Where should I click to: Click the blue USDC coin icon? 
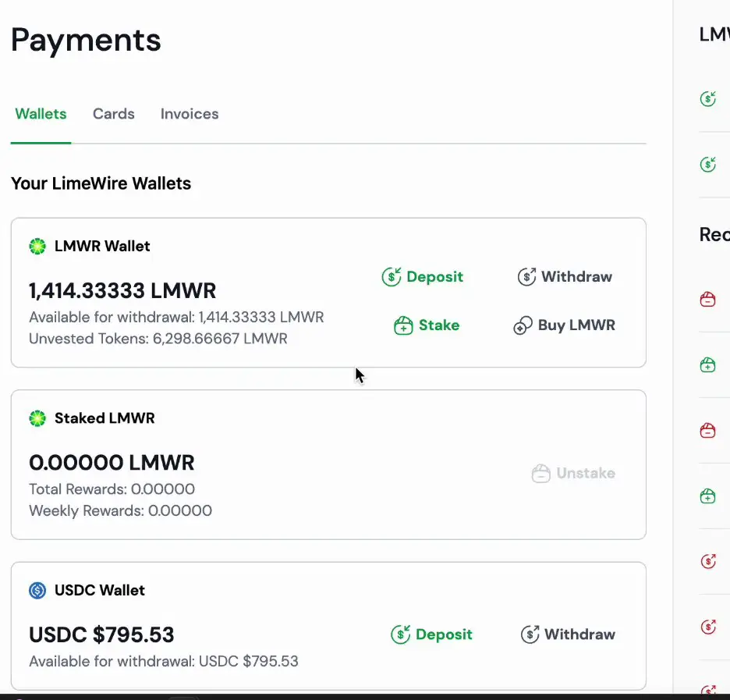point(37,591)
